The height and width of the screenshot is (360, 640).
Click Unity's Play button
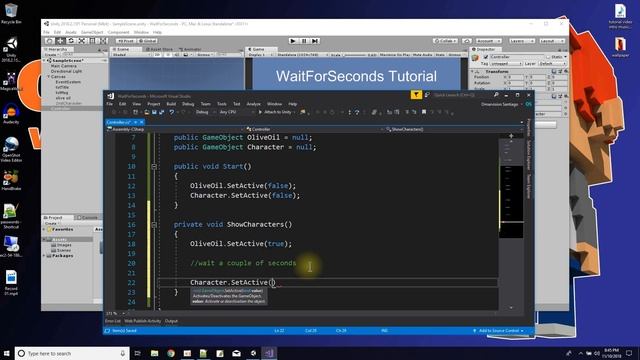click(x=293, y=41)
